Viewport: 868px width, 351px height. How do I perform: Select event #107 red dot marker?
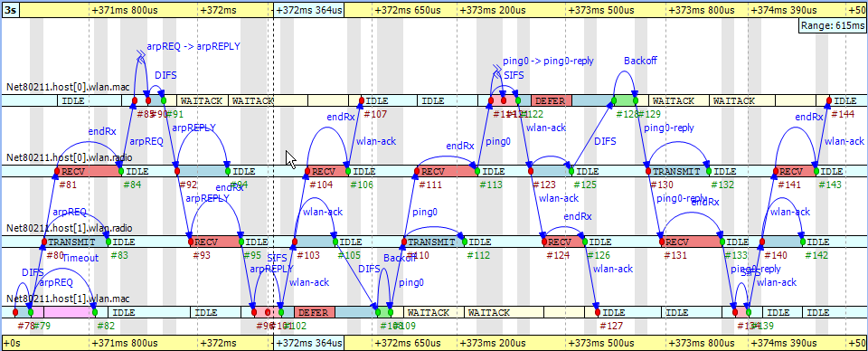[x=361, y=100]
